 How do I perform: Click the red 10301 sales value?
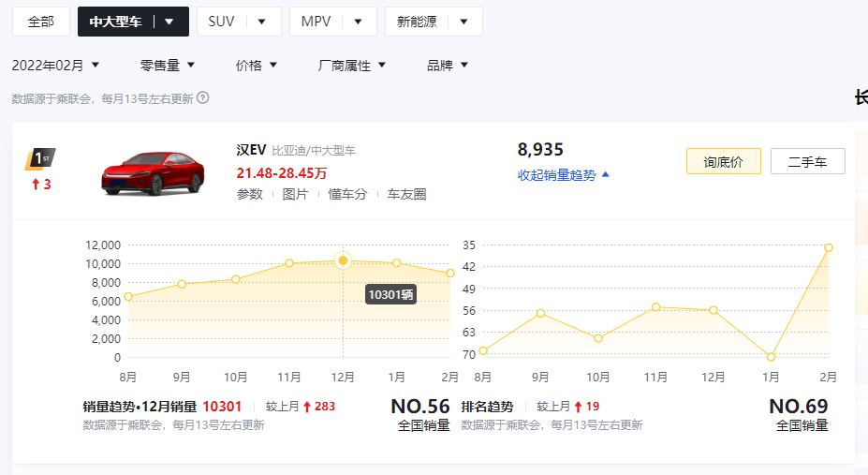coord(222,407)
